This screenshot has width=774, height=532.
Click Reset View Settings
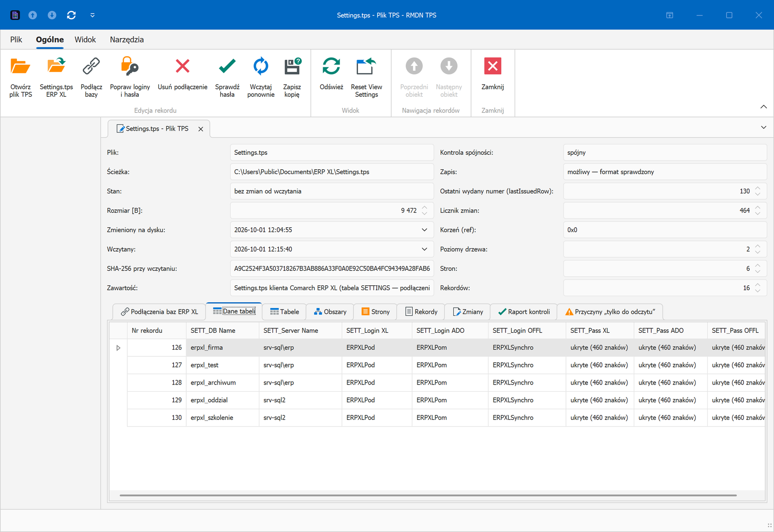[366, 77]
